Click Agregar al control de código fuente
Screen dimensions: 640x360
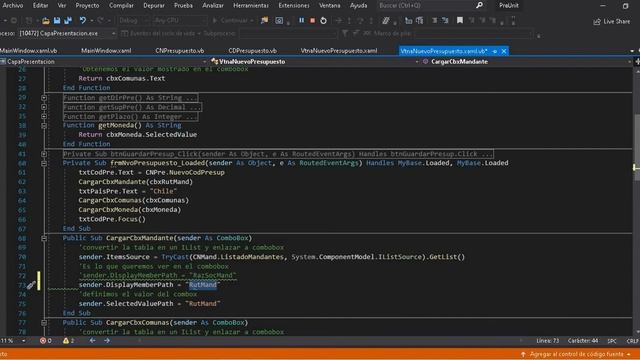click(576, 354)
